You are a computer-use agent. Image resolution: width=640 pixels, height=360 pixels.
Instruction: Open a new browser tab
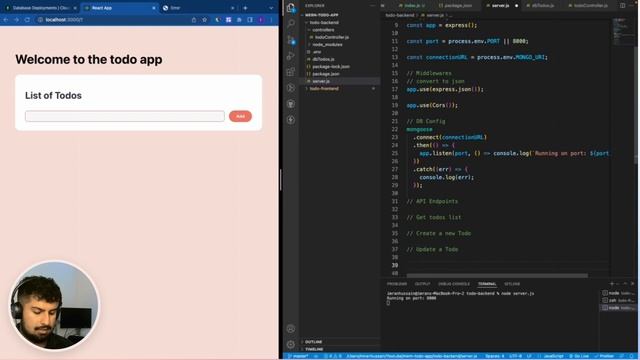[245, 8]
